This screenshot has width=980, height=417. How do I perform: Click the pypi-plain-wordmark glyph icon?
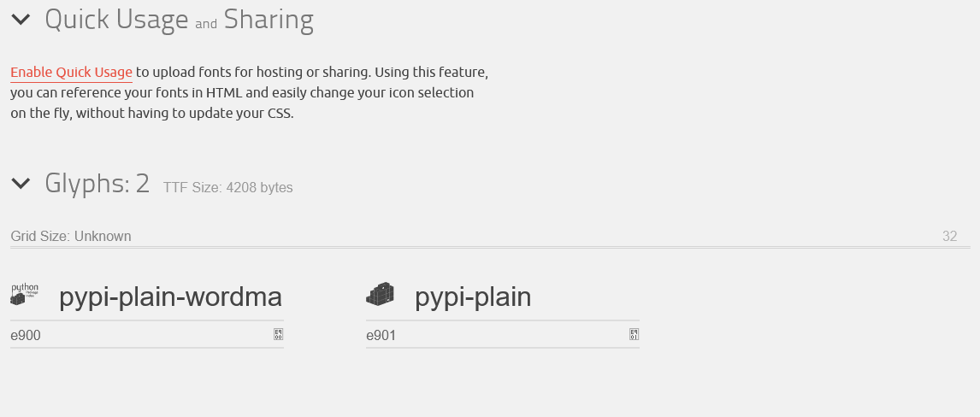click(25, 294)
